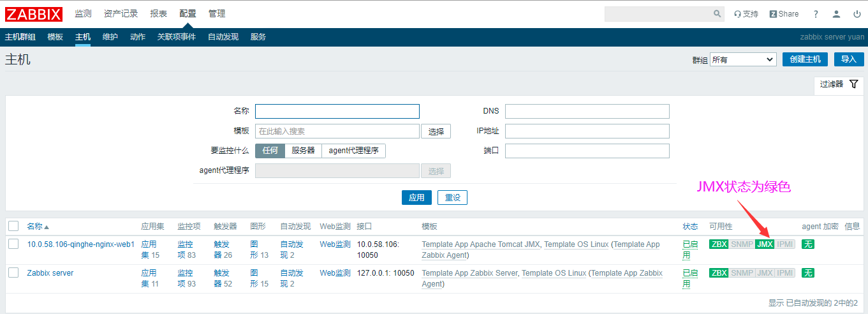Go to 主机 submenu
The height and width of the screenshot is (314, 868).
point(83,37)
